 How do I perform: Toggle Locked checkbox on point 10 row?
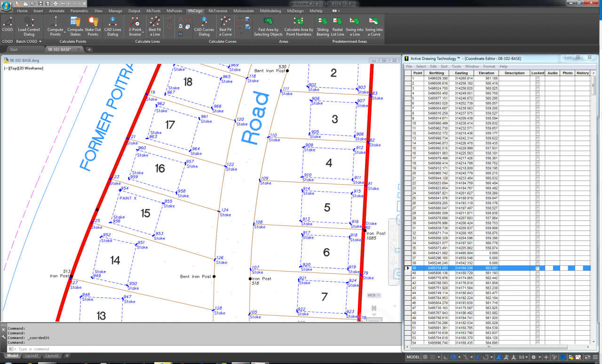click(x=537, y=124)
